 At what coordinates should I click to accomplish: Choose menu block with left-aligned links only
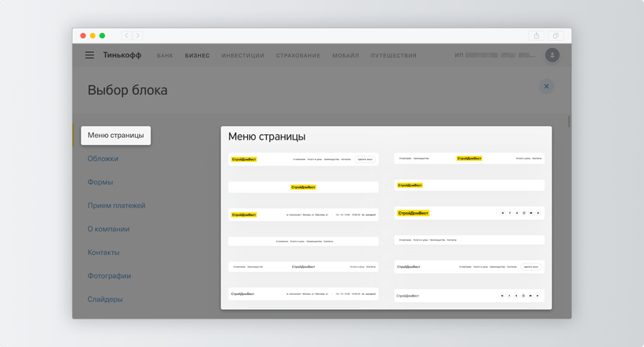(x=469, y=240)
